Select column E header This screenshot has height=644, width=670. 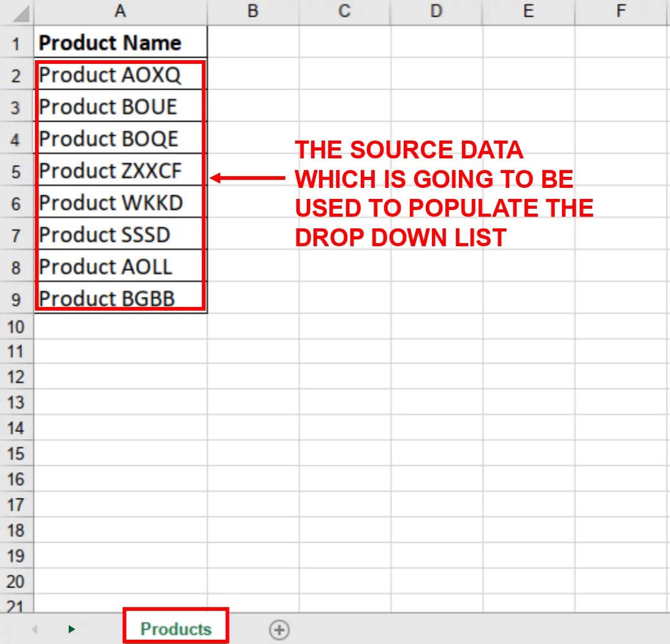point(528,11)
